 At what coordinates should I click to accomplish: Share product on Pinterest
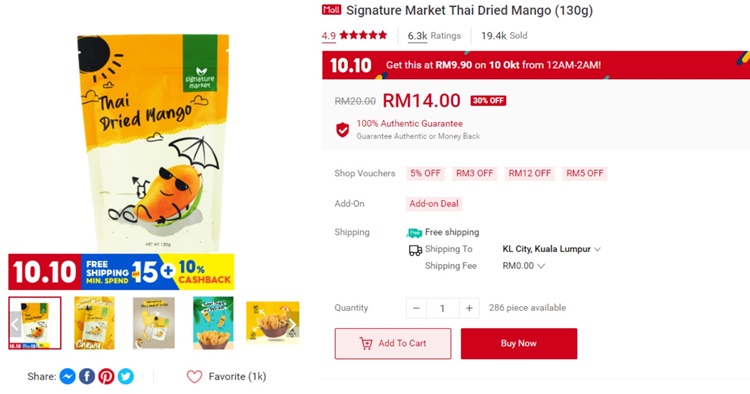pos(106,377)
